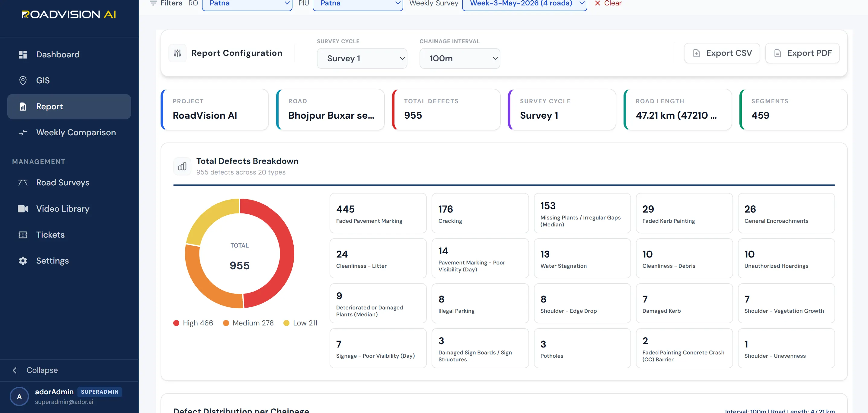Click the 3 Potholes defect card
This screenshot has width=868, height=413.
(582, 348)
